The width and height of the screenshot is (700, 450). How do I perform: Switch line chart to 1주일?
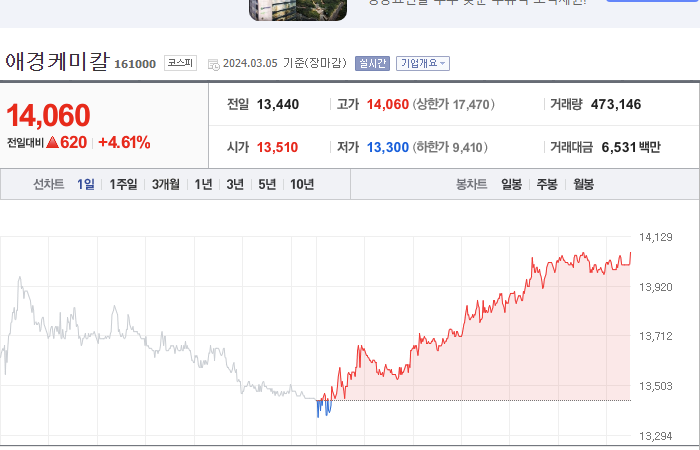pos(124,184)
